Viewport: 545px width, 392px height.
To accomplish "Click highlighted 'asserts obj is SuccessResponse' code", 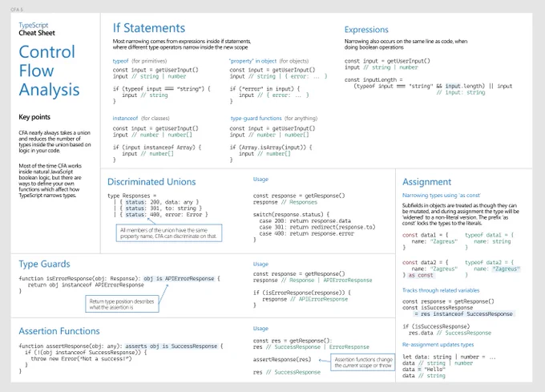I will pos(171,346).
